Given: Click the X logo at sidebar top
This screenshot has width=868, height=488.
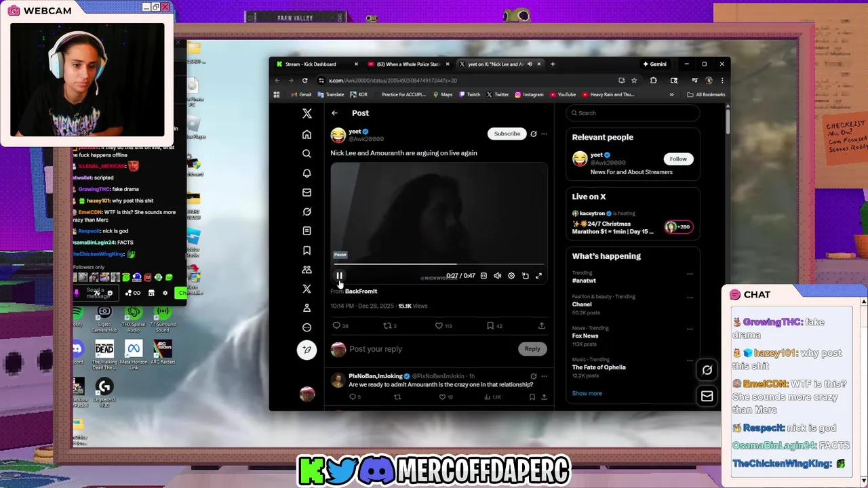Looking at the screenshot, I should [x=307, y=113].
